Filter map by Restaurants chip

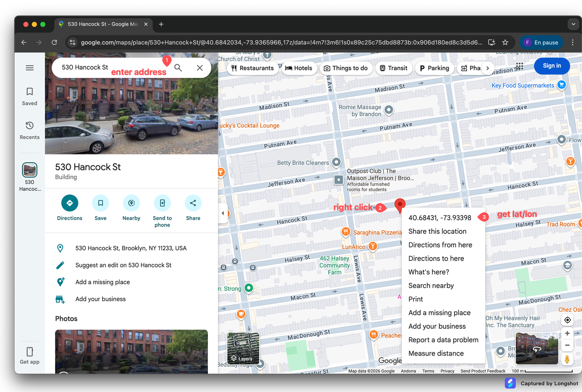(252, 68)
